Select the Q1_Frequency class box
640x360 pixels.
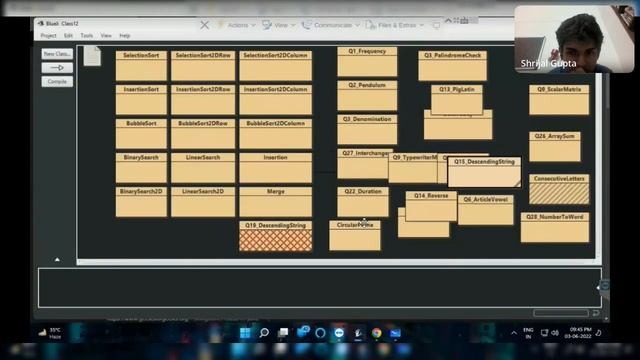(367, 62)
